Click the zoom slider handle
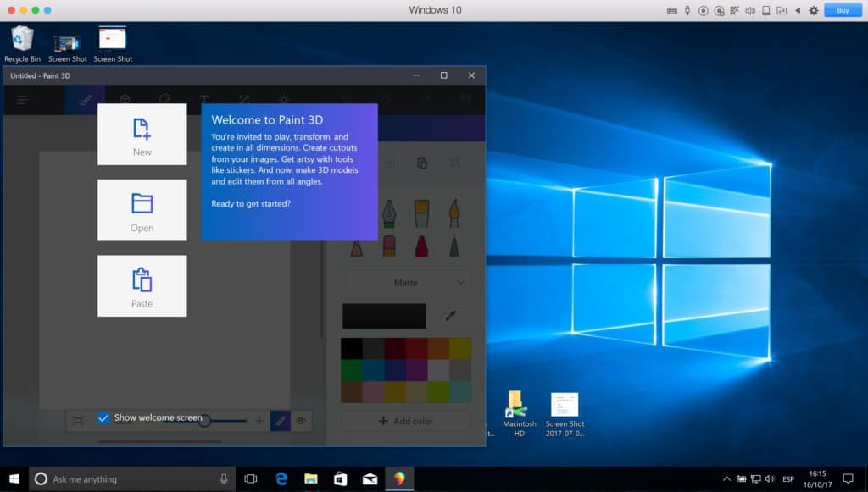 pyautogui.click(x=205, y=421)
